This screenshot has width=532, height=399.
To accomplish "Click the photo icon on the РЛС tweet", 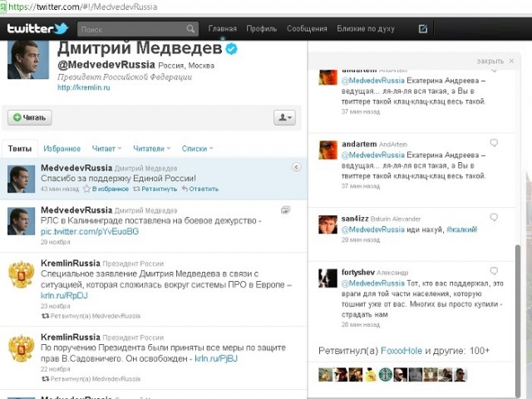I will [x=285, y=210].
